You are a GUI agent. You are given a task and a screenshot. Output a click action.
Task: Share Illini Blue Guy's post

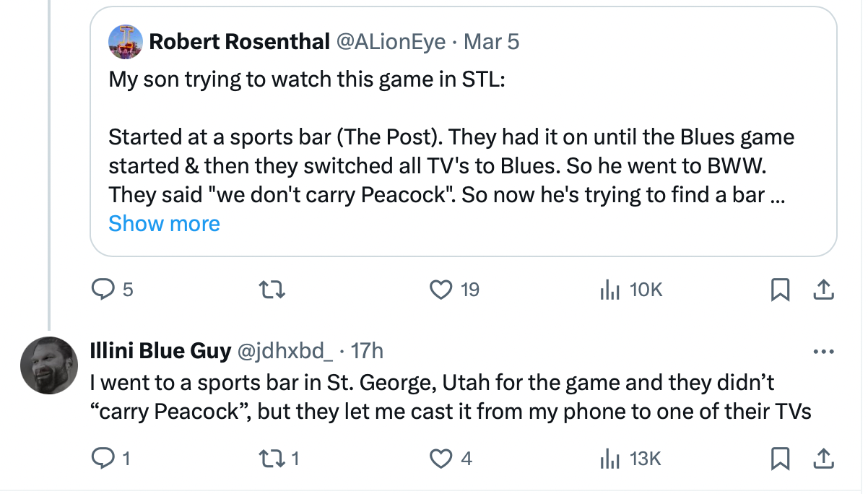tap(822, 458)
